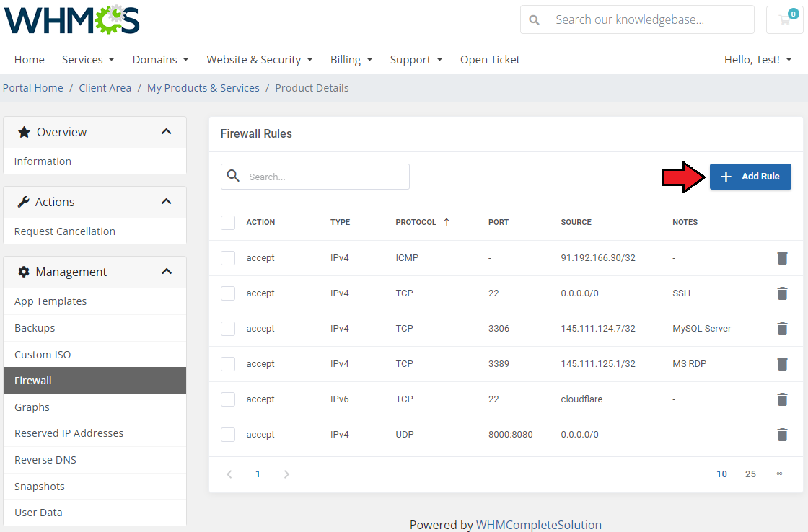Sort by the ACTION column header
The image size is (808, 532).
(x=260, y=222)
